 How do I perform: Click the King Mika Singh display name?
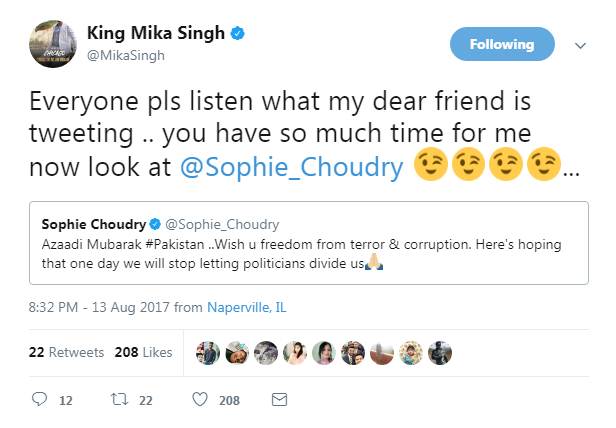(158, 33)
